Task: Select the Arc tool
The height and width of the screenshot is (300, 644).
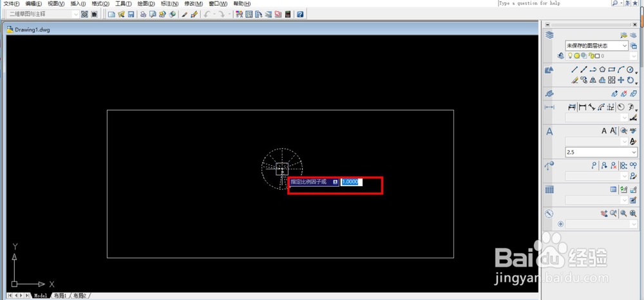Action: [x=621, y=70]
